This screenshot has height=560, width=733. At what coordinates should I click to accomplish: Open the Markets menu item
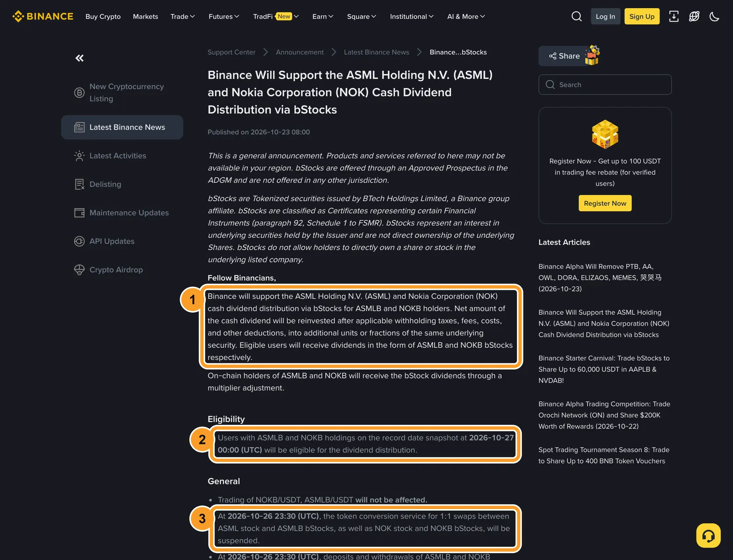(x=145, y=16)
